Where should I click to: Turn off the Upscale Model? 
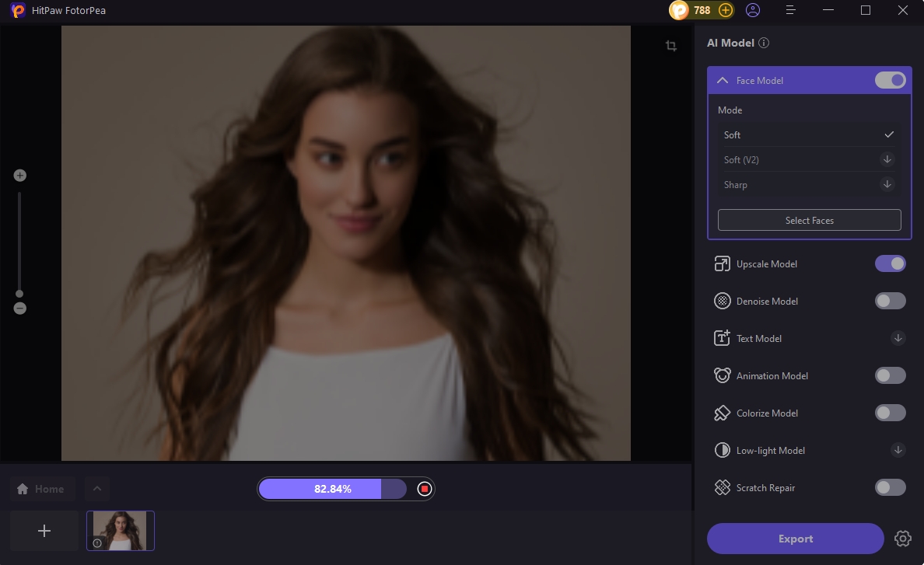point(890,263)
